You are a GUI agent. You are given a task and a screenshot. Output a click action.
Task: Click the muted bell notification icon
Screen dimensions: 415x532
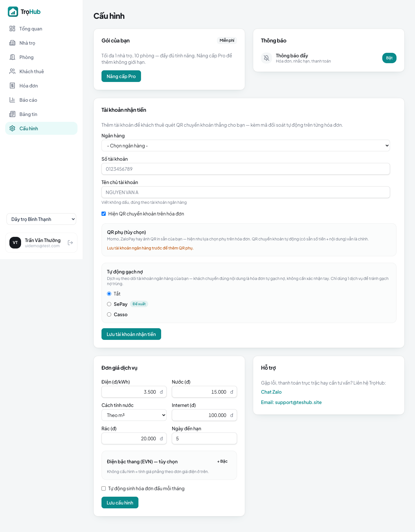pyautogui.click(x=267, y=58)
